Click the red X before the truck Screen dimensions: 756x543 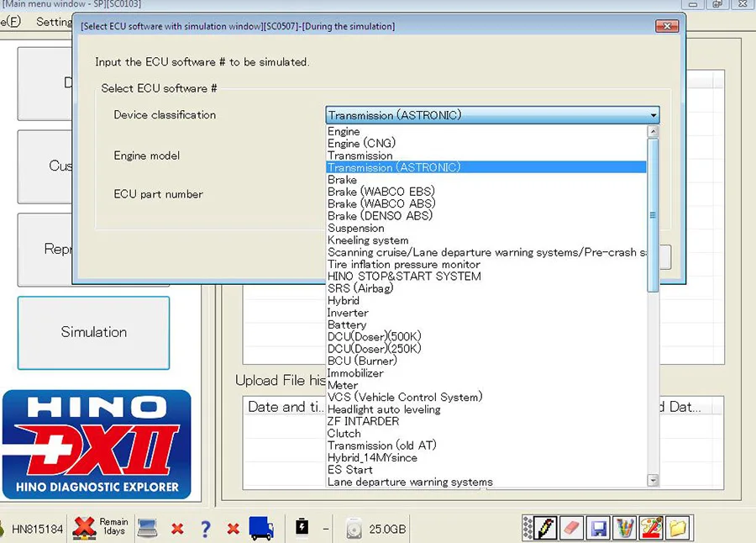point(234,529)
